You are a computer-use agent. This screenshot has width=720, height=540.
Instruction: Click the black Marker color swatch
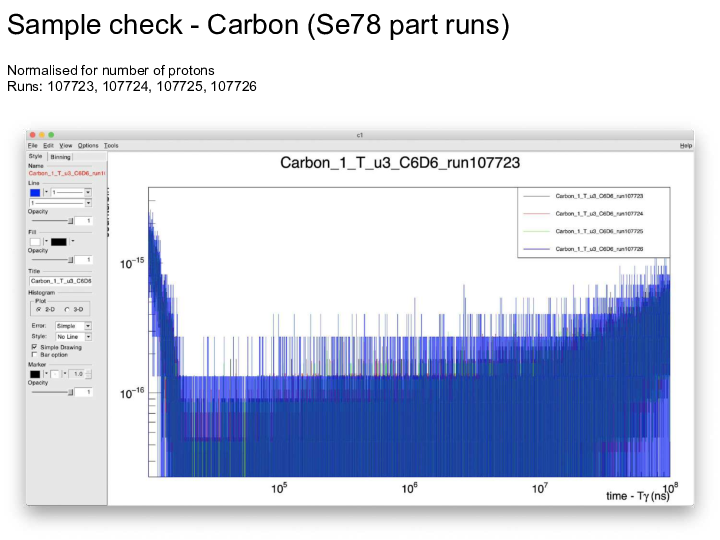pos(35,374)
